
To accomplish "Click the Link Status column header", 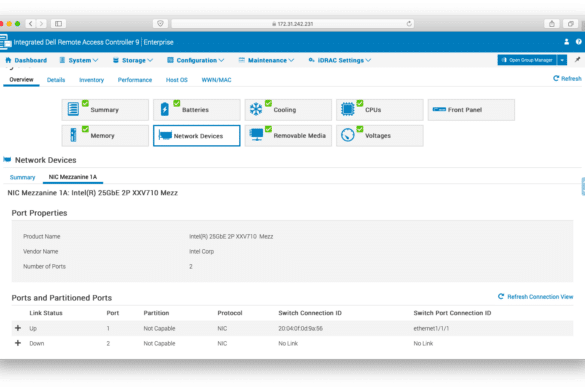I will pos(46,313).
